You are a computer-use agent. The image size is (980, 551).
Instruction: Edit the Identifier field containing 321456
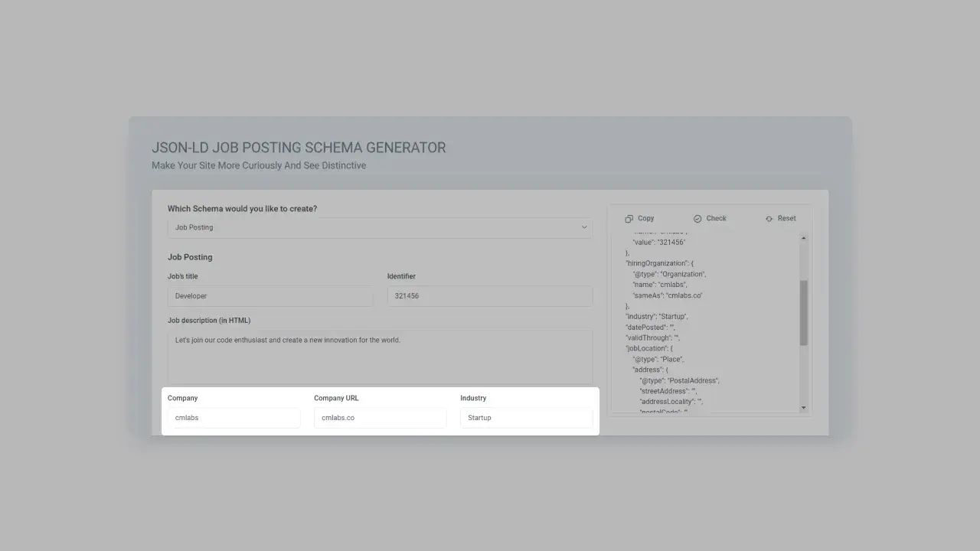point(489,295)
